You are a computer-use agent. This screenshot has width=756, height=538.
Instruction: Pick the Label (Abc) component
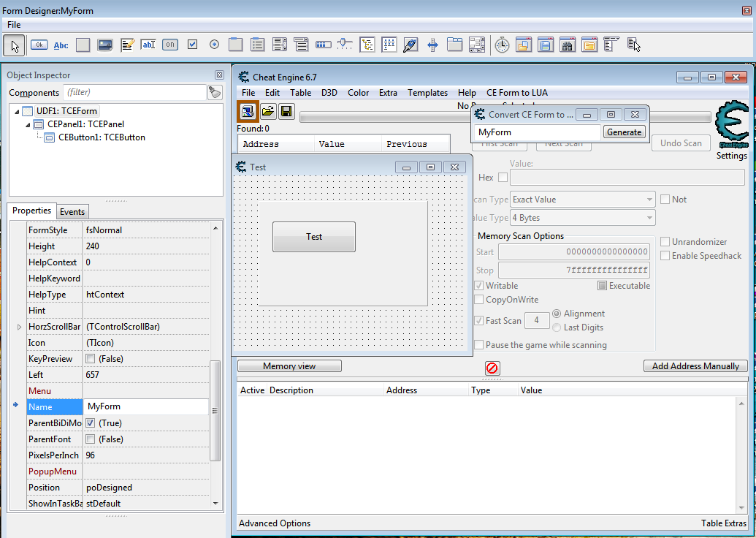coord(61,45)
